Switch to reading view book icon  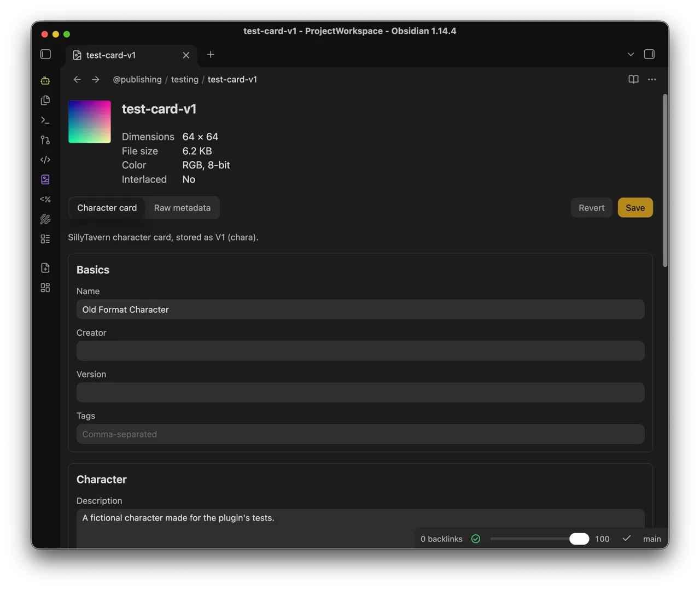633,79
